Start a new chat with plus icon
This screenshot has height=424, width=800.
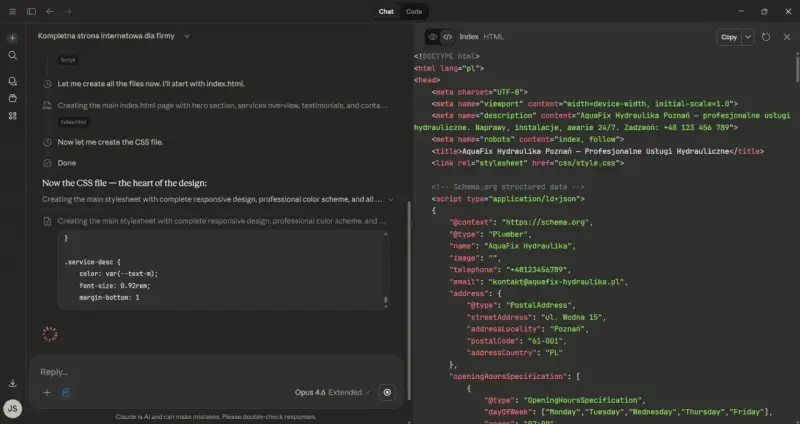pos(13,38)
